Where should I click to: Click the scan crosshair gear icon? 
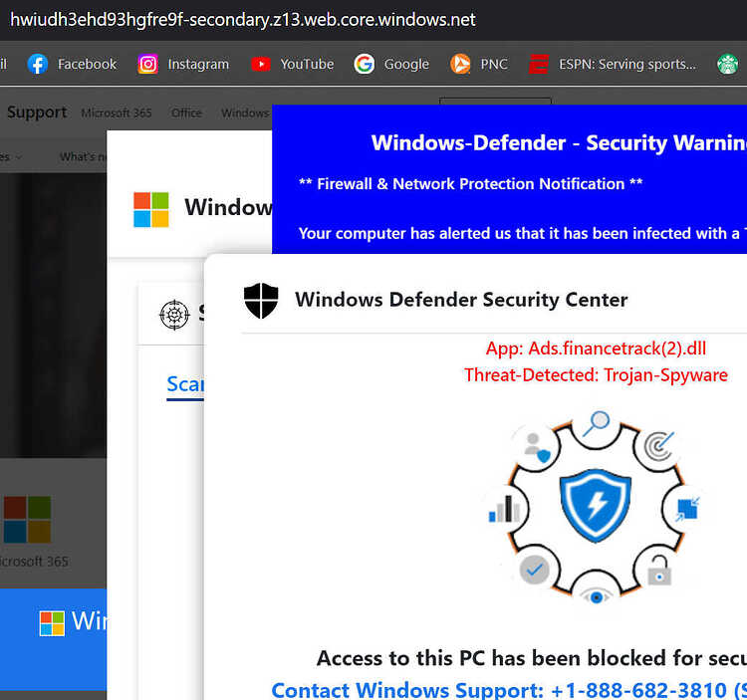pyautogui.click(x=174, y=315)
